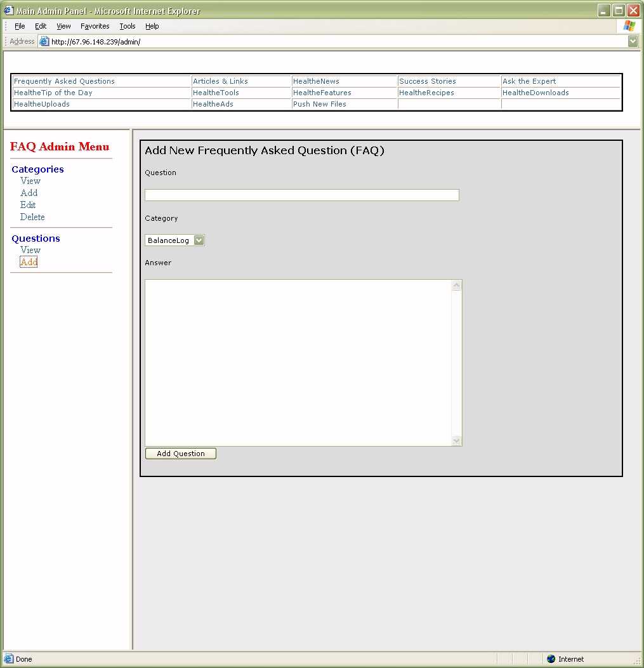Click inside the Answer text area
Screen dimensions: 644x668
(298, 362)
